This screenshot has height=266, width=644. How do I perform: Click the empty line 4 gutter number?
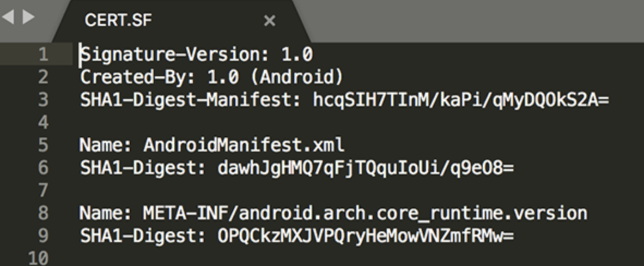(x=42, y=123)
